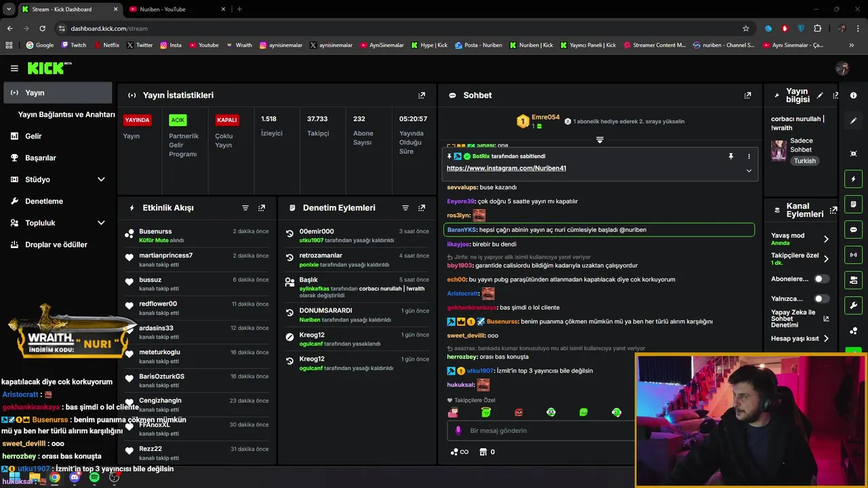This screenshot has width=868, height=488.
Task: Open the Netflix bookmark
Action: [106, 45]
